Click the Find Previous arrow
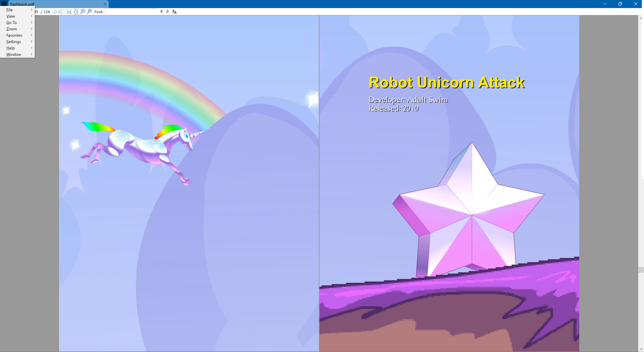The image size is (644, 352). [x=161, y=12]
